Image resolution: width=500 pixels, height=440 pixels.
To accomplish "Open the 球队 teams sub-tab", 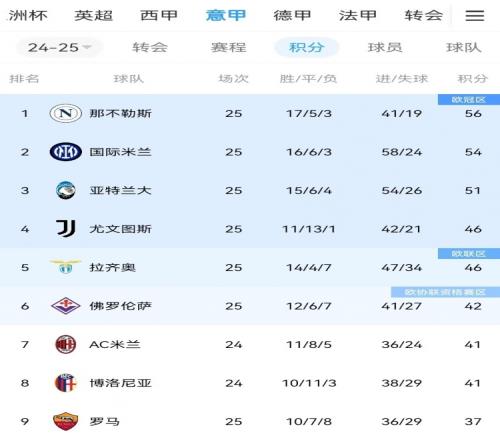I will tap(464, 47).
